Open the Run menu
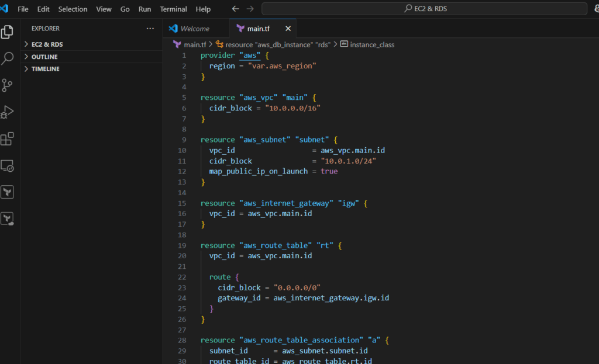This screenshot has width=599, height=364. tap(144, 9)
